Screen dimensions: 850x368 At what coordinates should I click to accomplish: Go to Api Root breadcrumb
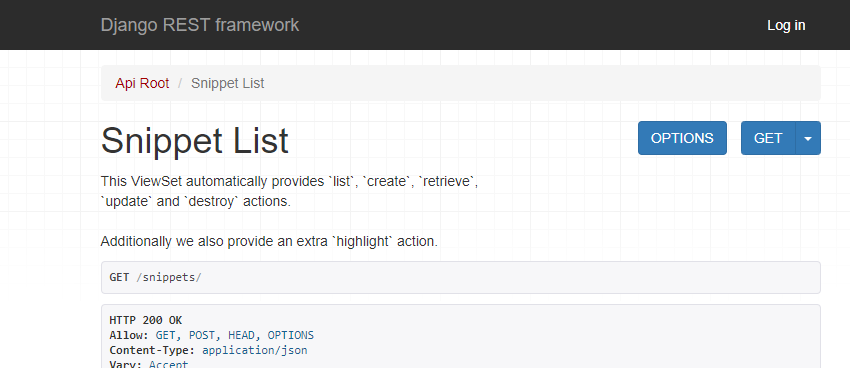142,83
